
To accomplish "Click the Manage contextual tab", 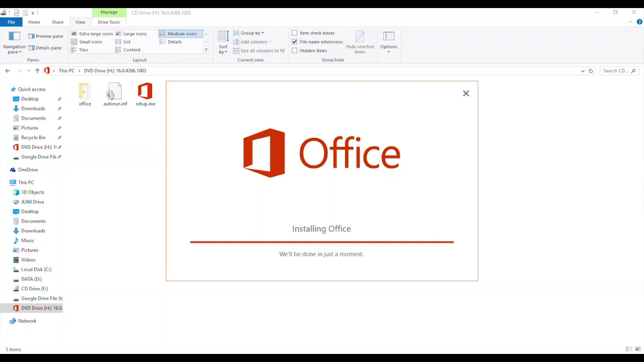I will [x=109, y=12].
